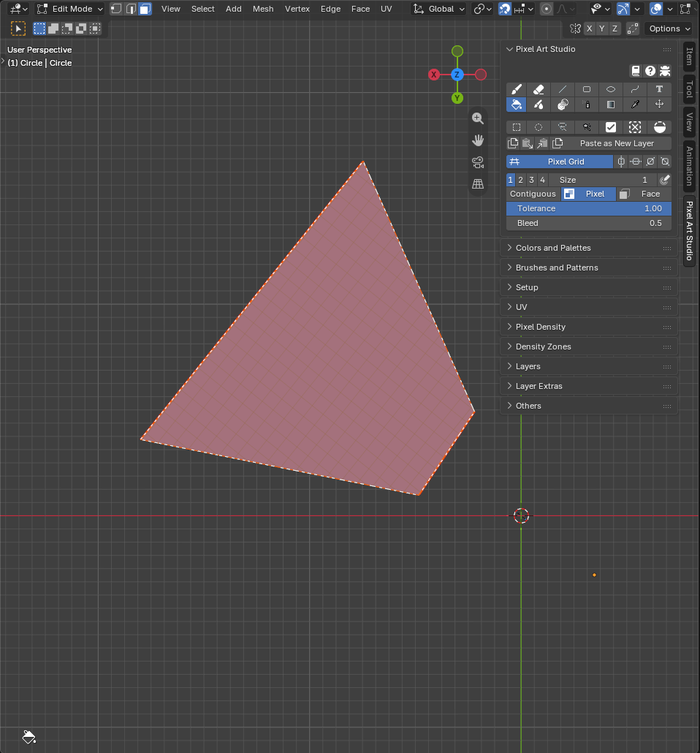Switch to the Item sidebar tab
Screen dimensions: 700x753
pos(690,57)
